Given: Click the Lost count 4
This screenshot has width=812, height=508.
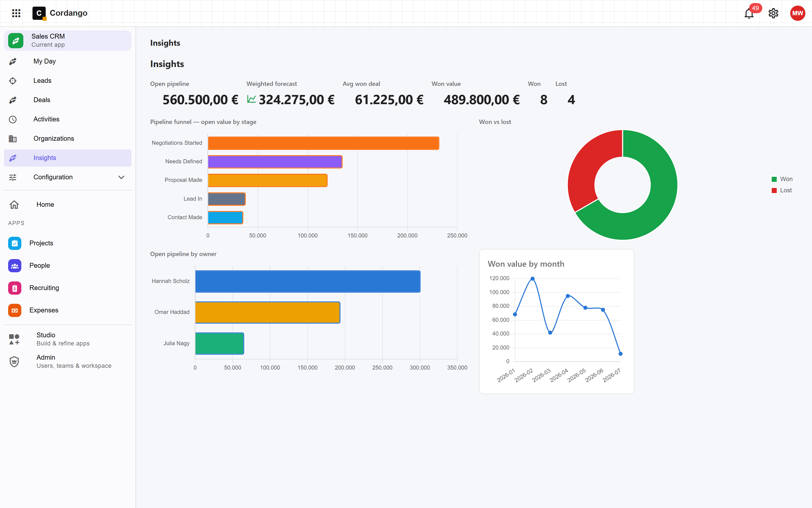Looking at the screenshot, I should pos(571,100).
